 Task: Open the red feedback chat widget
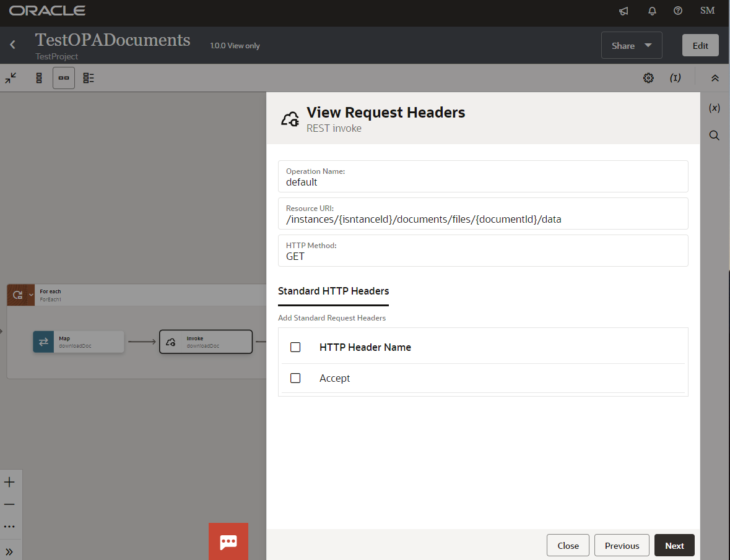click(228, 541)
